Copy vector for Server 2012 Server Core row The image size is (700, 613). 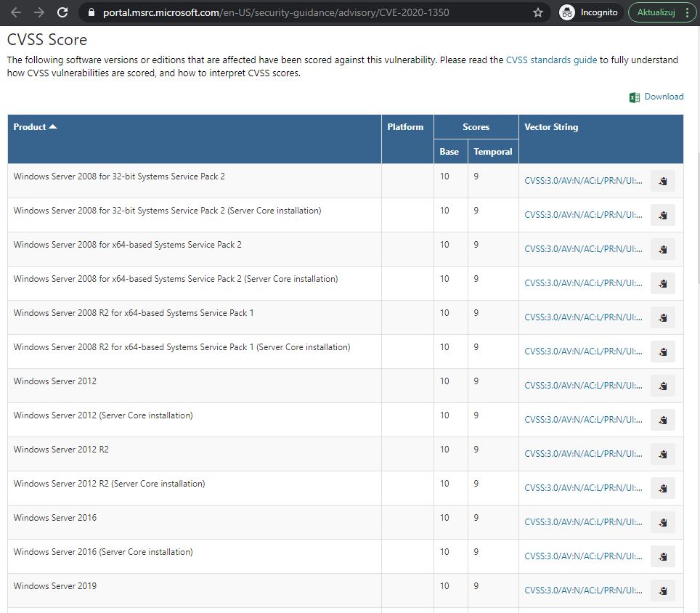[662, 420]
